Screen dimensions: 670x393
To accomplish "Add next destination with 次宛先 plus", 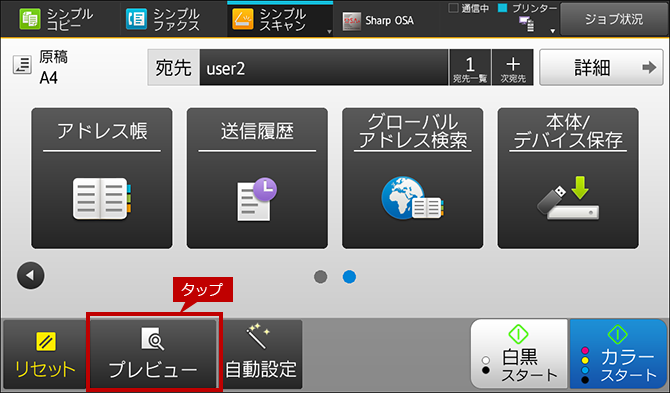I will click(512, 67).
